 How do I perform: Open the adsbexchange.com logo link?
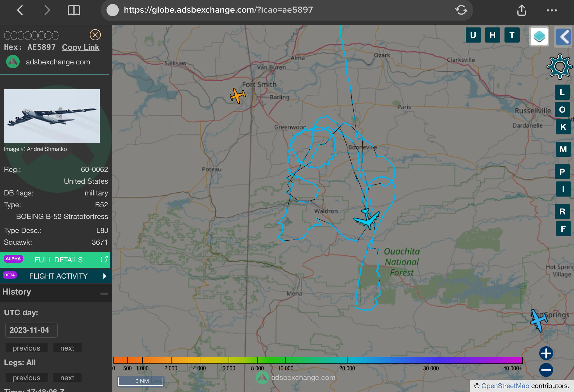click(x=48, y=62)
